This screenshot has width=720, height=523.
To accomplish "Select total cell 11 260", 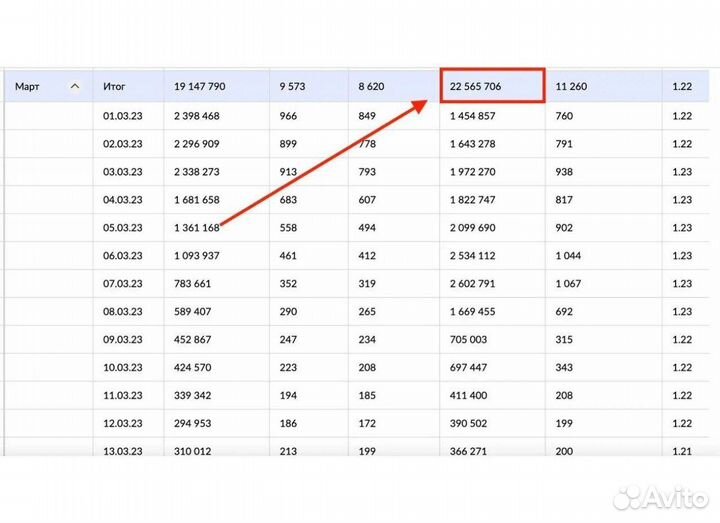I will 570,87.
